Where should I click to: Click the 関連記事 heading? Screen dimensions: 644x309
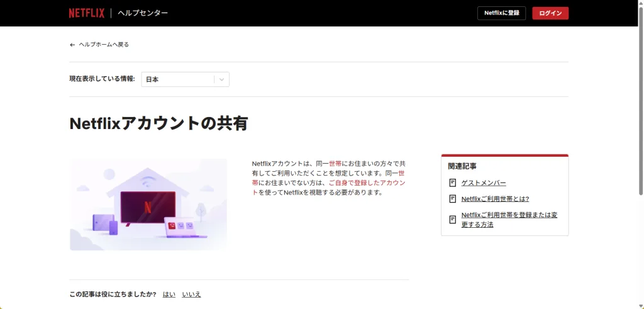462,166
